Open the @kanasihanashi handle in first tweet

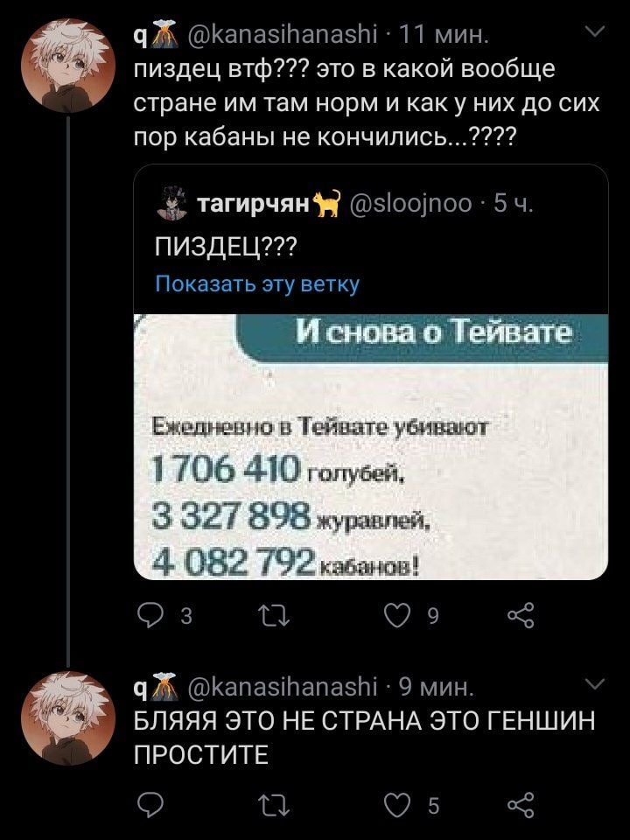coord(283,35)
